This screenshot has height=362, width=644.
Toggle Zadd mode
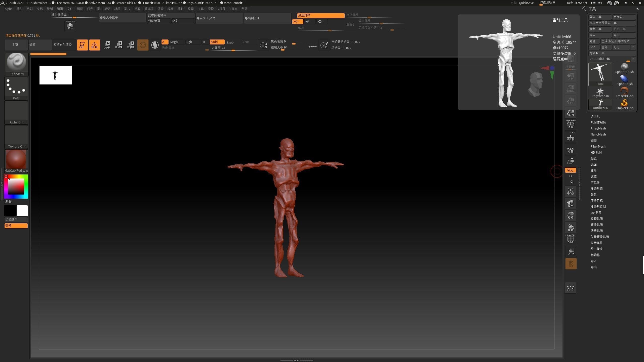point(217,42)
